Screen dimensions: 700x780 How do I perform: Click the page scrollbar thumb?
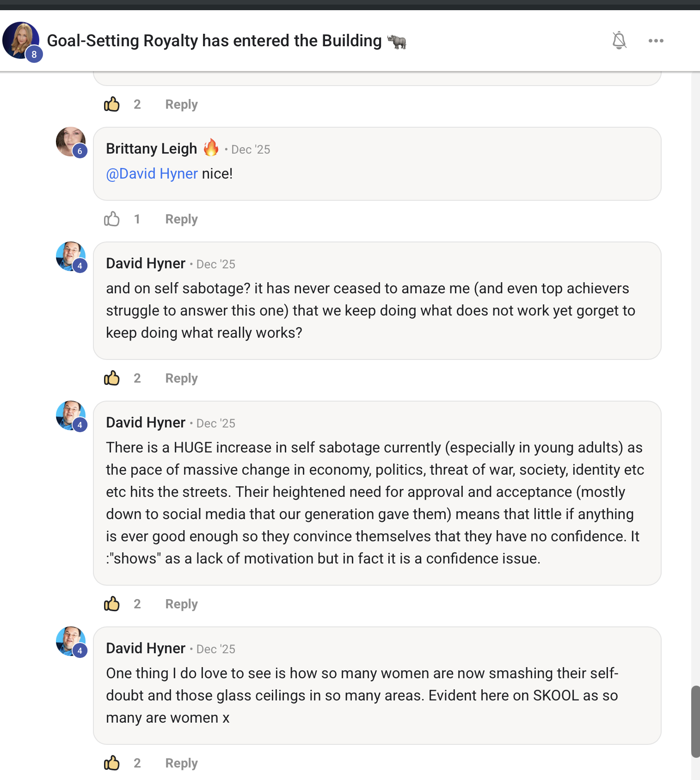tap(695, 722)
